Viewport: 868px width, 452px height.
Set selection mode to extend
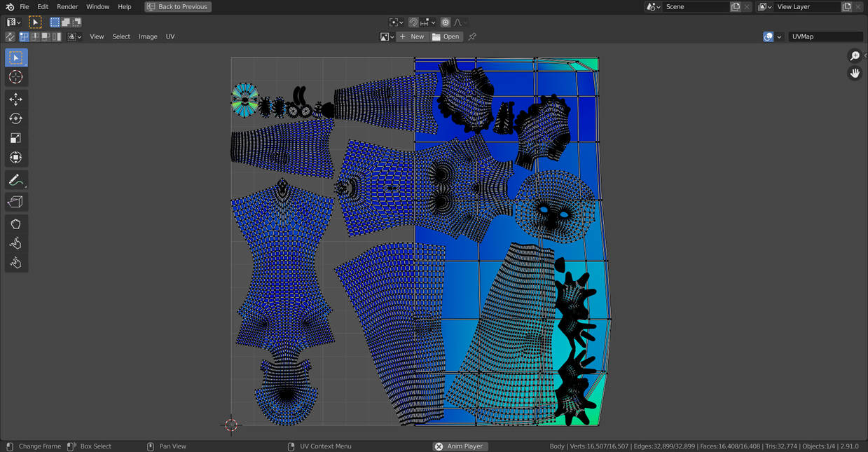click(x=66, y=22)
